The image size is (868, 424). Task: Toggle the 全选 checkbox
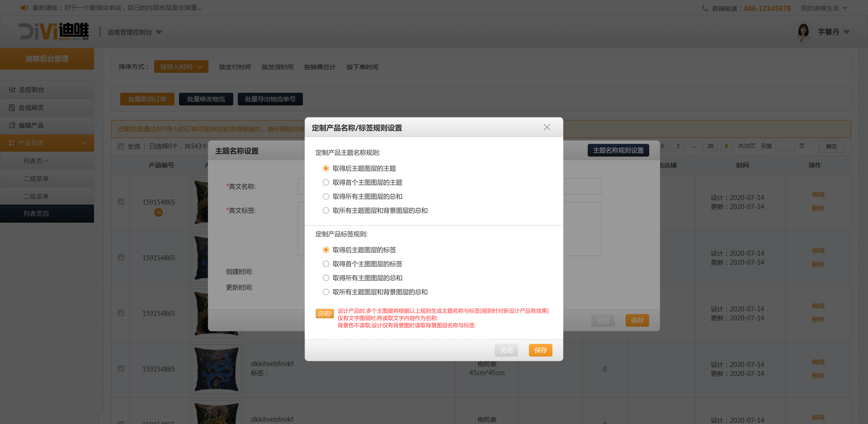click(x=121, y=146)
